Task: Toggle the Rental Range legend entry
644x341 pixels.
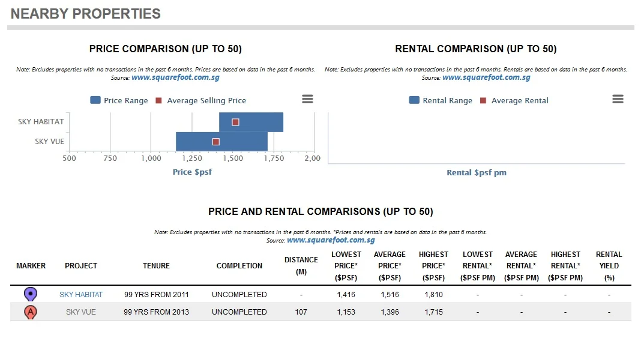Action: pos(441,100)
